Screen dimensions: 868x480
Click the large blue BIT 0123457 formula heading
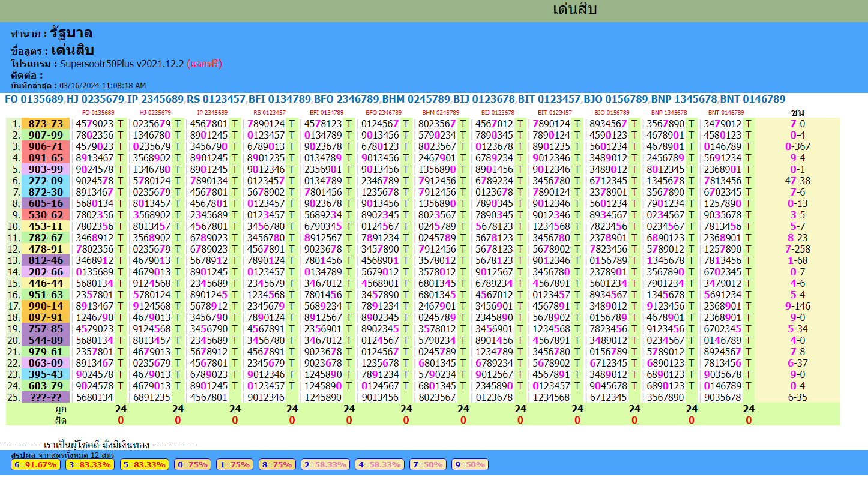coord(550,100)
